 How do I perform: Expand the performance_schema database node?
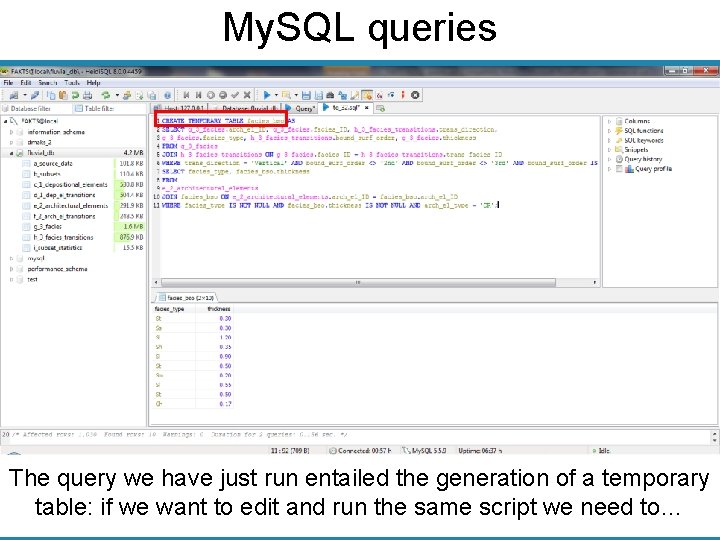pos(11,269)
